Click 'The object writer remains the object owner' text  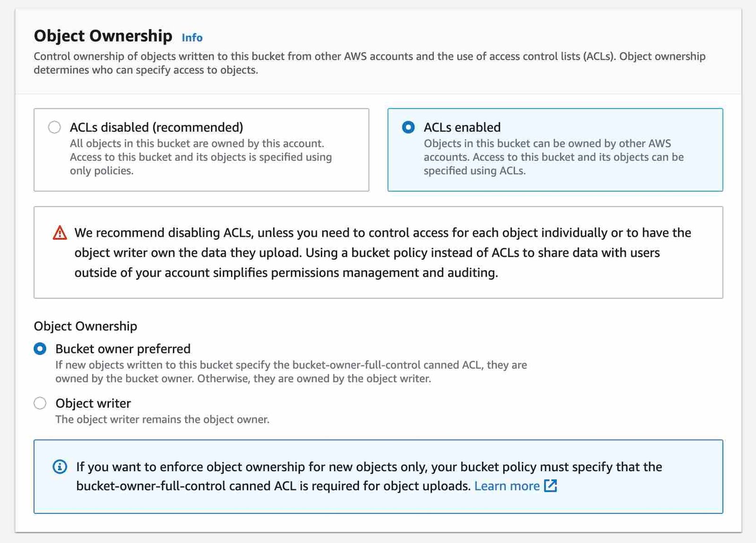click(x=162, y=419)
